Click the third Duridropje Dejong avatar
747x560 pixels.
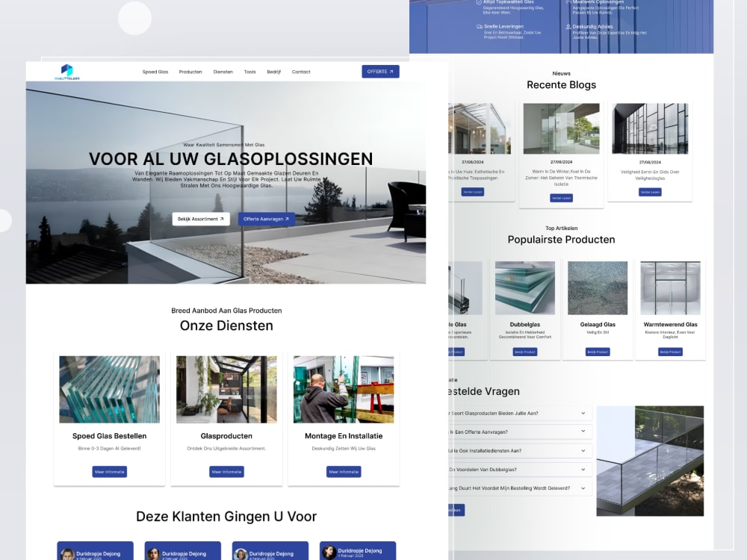[241, 554]
